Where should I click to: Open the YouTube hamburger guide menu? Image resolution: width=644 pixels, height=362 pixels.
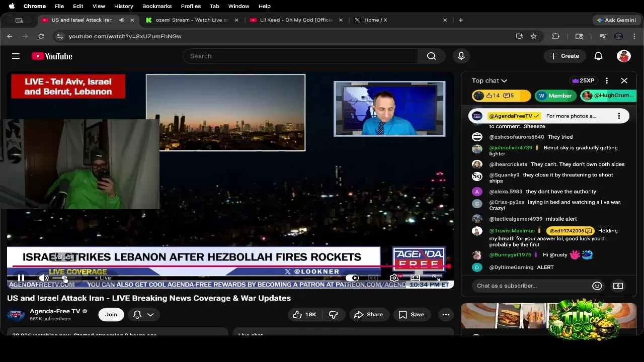(x=16, y=56)
